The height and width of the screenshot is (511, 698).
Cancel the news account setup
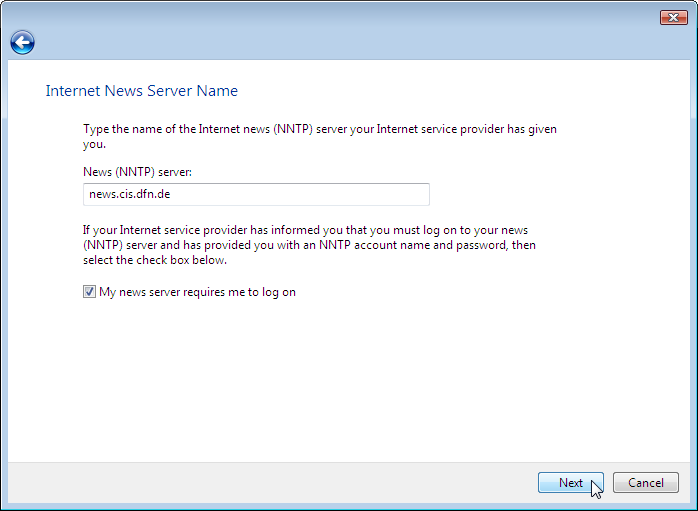(645, 483)
